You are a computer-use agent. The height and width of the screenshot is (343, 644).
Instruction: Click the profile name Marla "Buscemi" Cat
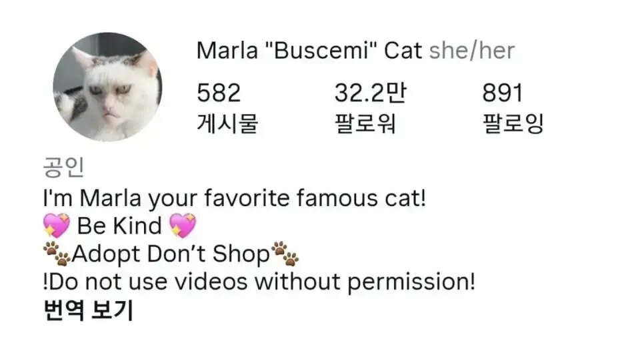coord(309,51)
